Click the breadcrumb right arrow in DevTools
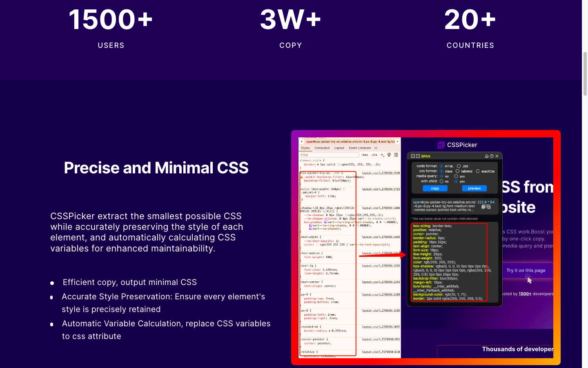The width and height of the screenshot is (588, 368). pyautogui.click(x=397, y=141)
